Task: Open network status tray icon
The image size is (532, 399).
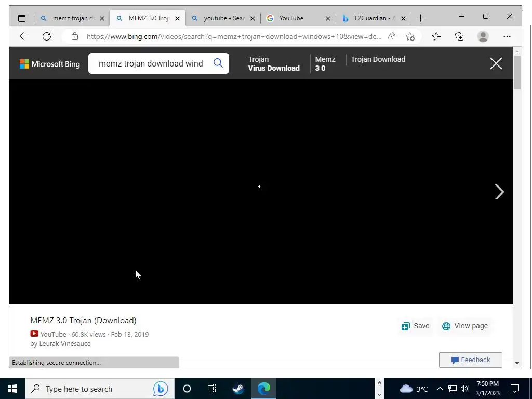Action: point(453,389)
